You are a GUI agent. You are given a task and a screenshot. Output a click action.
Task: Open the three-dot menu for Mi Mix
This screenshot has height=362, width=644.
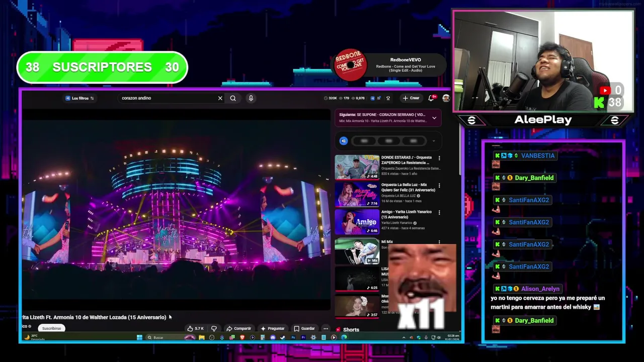[x=439, y=242]
